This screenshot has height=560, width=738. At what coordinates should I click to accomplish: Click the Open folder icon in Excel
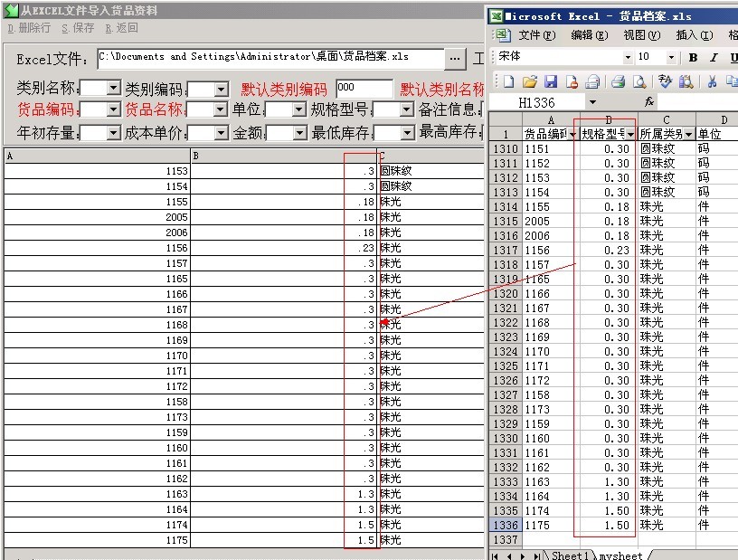point(529,82)
